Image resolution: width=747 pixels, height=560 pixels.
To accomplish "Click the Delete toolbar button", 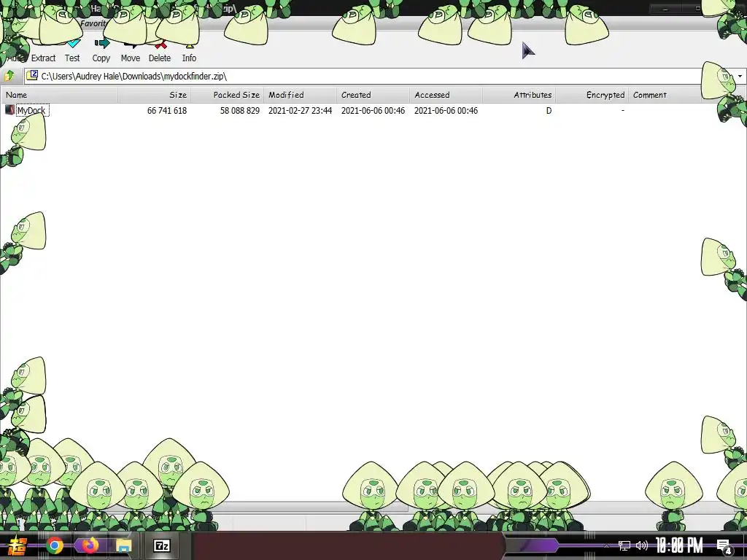I will point(160,52).
